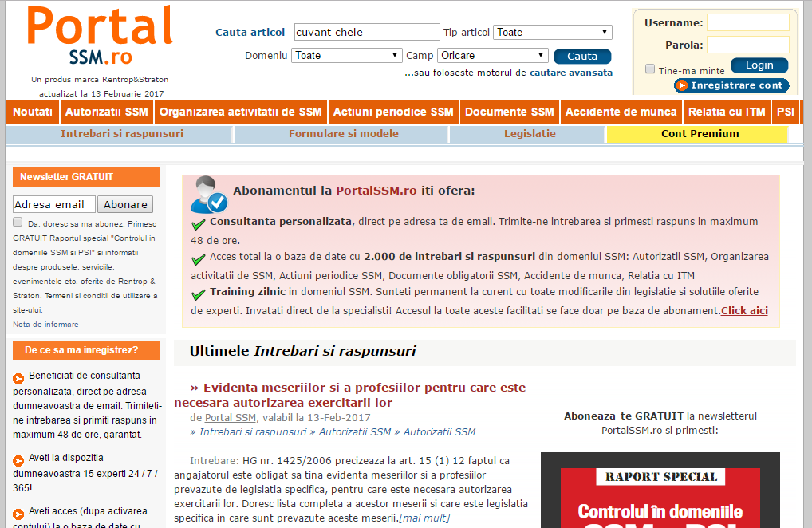
Task: Click the orange arrow icon on Inregistrare cont
Action: 681,85
